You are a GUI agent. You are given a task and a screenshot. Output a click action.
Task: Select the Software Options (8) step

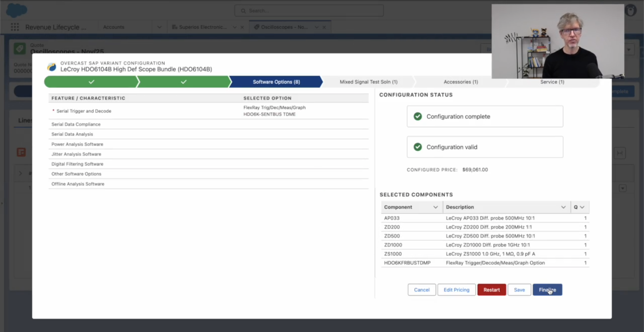[276, 82]
